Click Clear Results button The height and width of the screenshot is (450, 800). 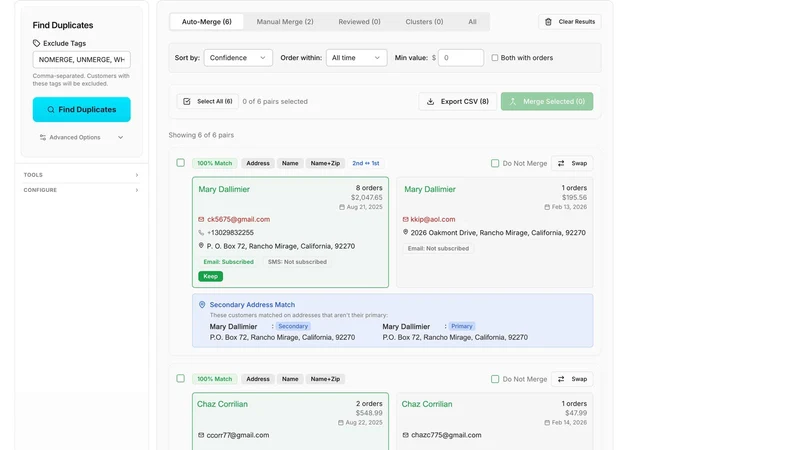click(x=570, y=22)
